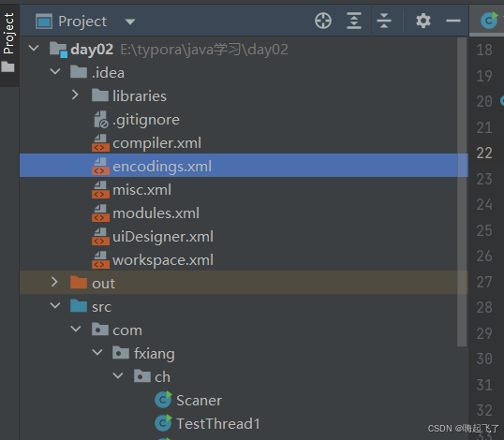Click the modules.xml file icon
This screenshot has height=440, width=504.
(100, 213)
